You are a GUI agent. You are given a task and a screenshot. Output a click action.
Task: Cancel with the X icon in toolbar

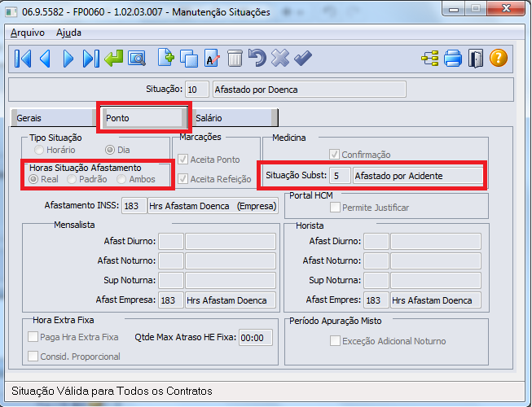pyautogui.click(x=280, y=58)
